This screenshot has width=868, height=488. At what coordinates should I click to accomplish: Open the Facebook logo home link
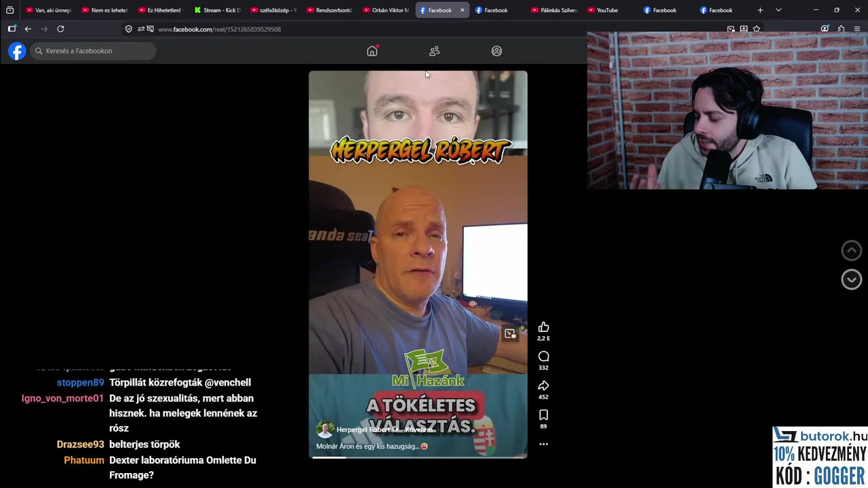click(x=17, y=51)
